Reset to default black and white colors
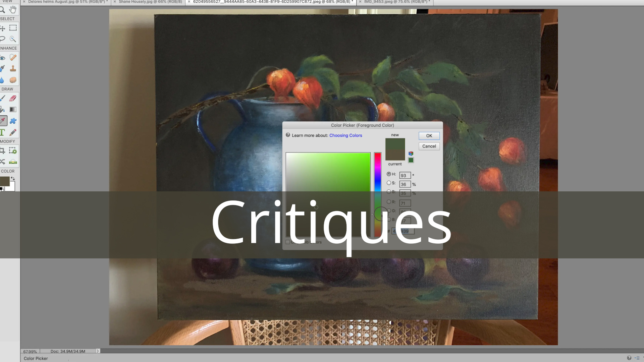 click(2, 189)
